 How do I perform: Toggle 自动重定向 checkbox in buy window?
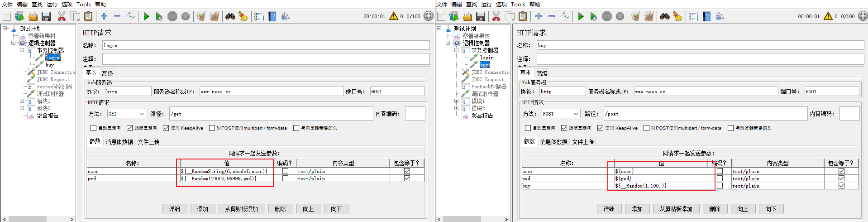coord(528,128)
